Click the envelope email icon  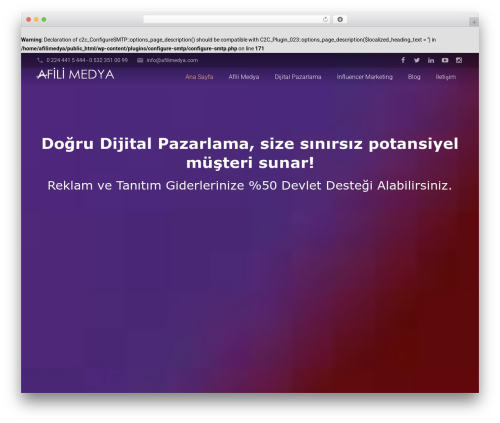point(140,60)
